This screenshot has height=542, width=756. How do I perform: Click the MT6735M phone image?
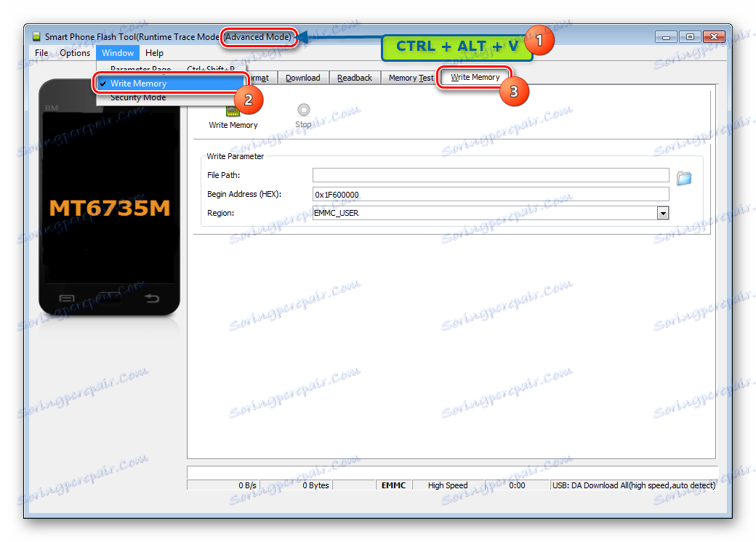pos(110,198)
